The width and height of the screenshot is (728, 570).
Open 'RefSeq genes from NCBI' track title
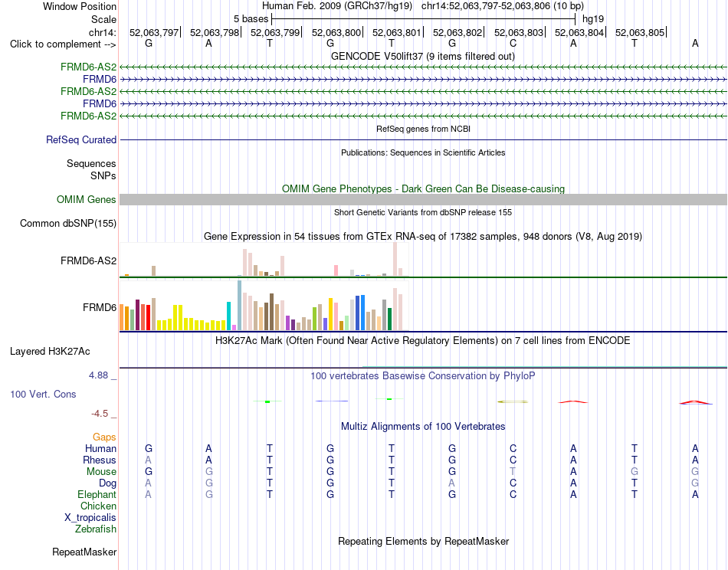click(x=423, y=129)
